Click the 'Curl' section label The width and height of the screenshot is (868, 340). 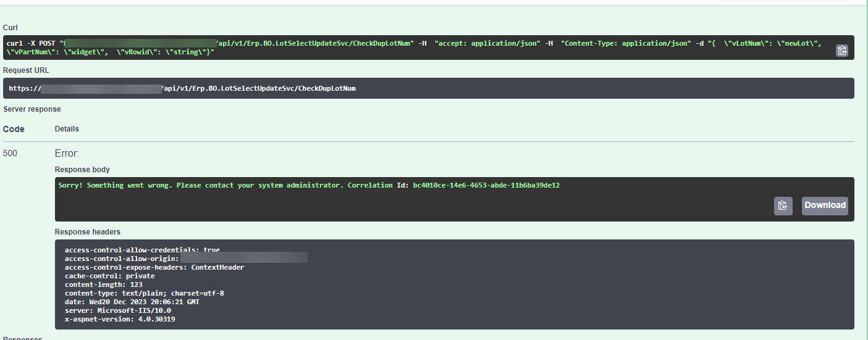point(11,27)
